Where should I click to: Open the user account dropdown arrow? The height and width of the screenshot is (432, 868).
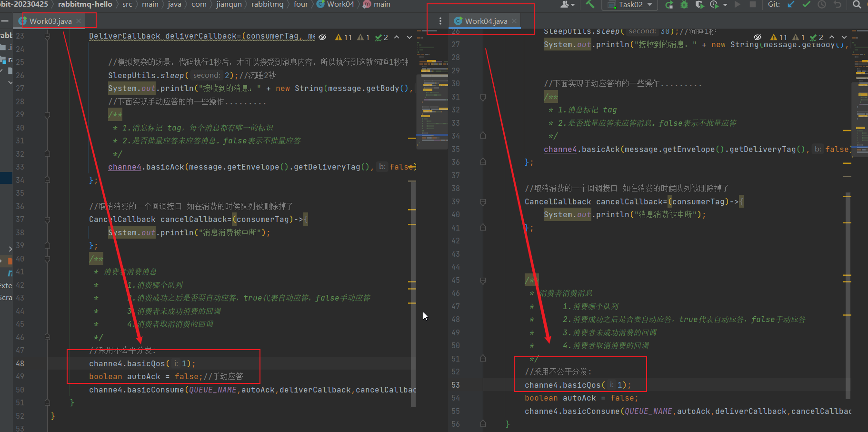pos(573,5)
